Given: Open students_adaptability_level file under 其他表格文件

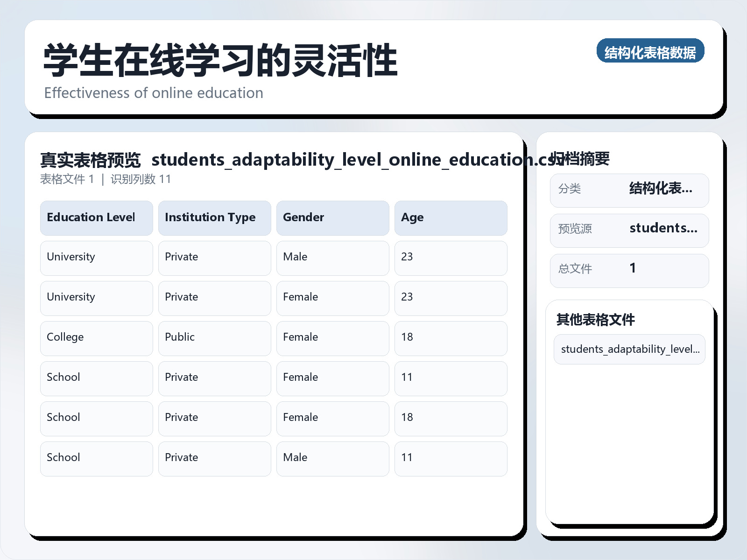Looking at the screenshot, I should click(x=629, y=349).
